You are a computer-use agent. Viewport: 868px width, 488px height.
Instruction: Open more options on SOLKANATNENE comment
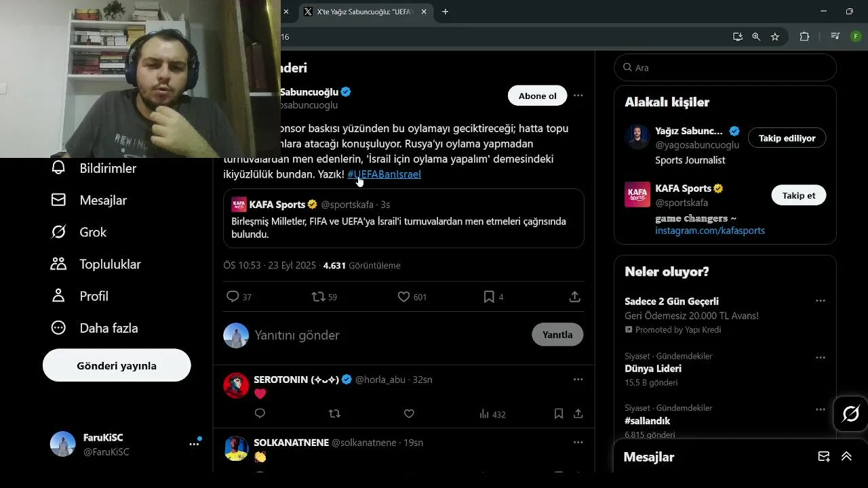coord(578,443)
